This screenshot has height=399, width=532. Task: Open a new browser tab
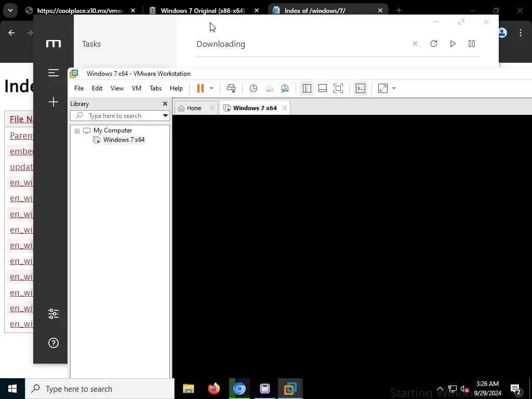398,10
